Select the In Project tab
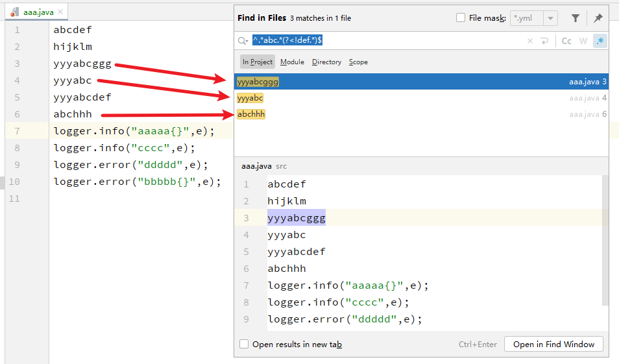 click(x=258, y=62)
